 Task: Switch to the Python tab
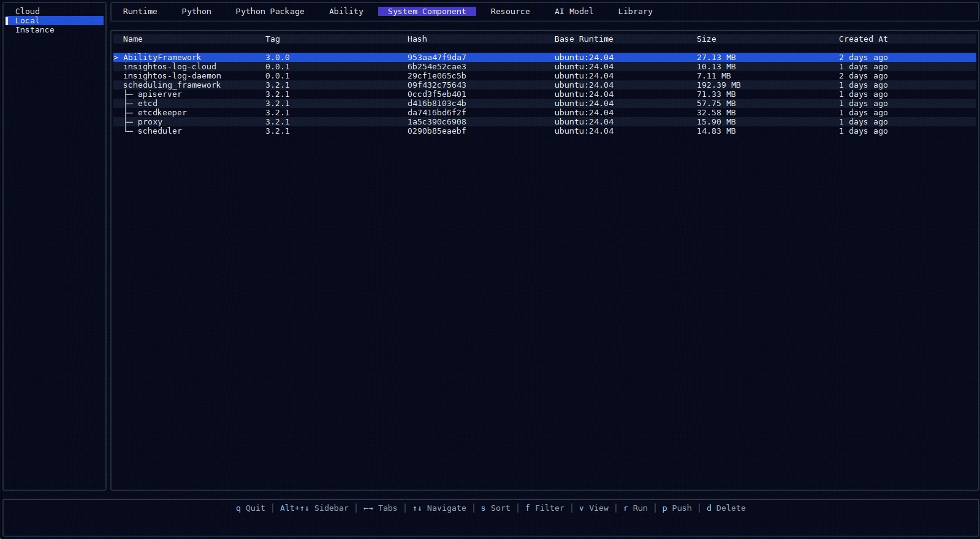click(197, 11)
